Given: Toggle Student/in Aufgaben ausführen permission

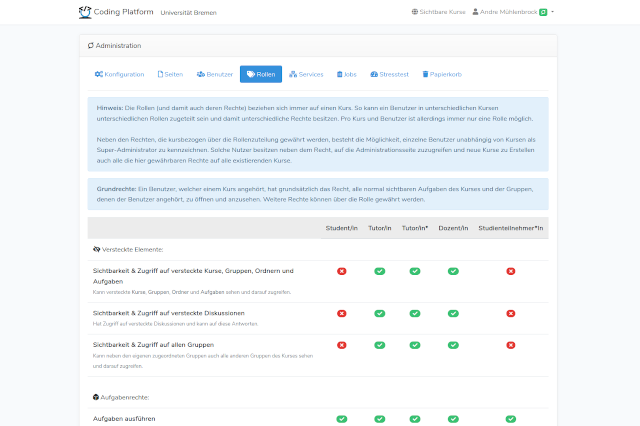Looking at the screenshot, I should pos(342,419).
